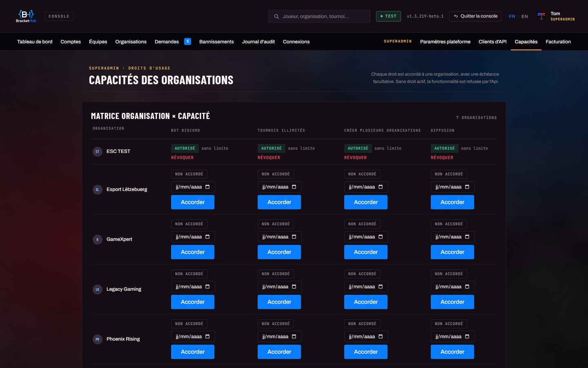Grant Tournois illimités to GameXpert
588x368 pixels.
pos(279,252)
